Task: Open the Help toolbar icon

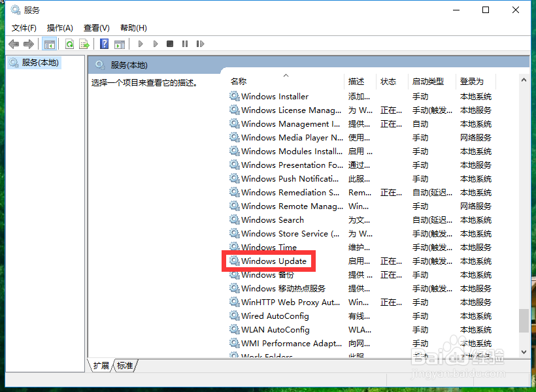Action: tap(105, 44)
